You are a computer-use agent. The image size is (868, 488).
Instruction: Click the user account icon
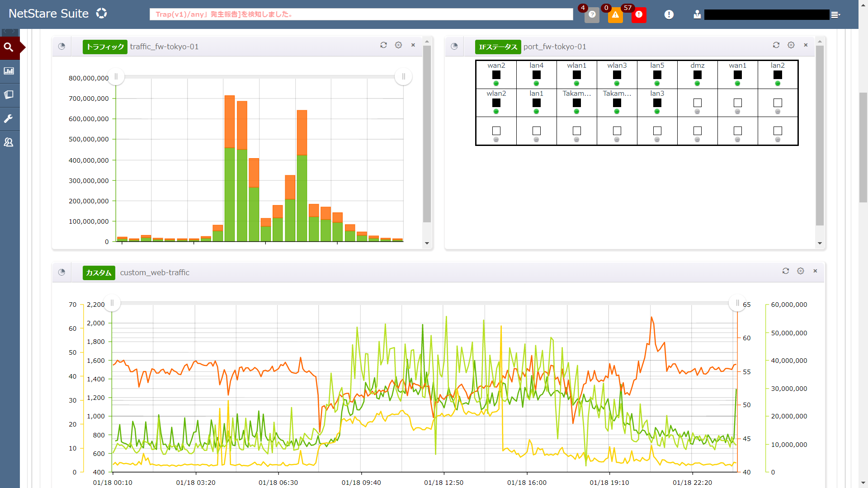pos(697,14)
